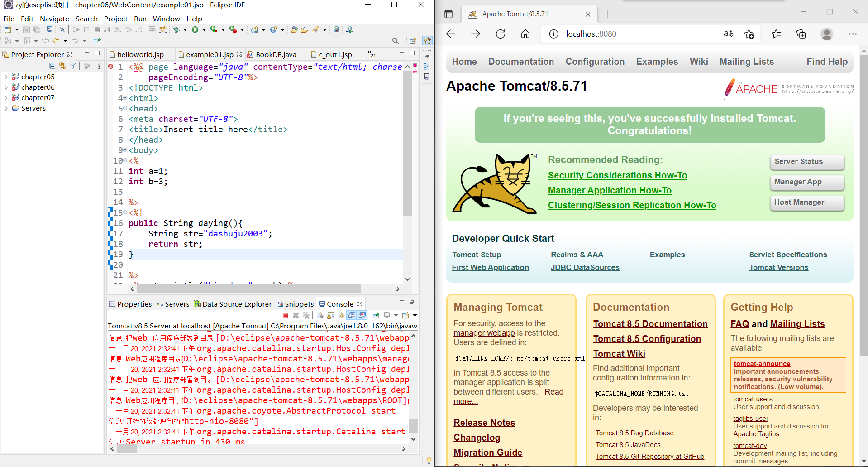Click the green Run launch icon
The width and height of the screenshot is (868, 467).
pyautogui.click(x=195, y=30)
